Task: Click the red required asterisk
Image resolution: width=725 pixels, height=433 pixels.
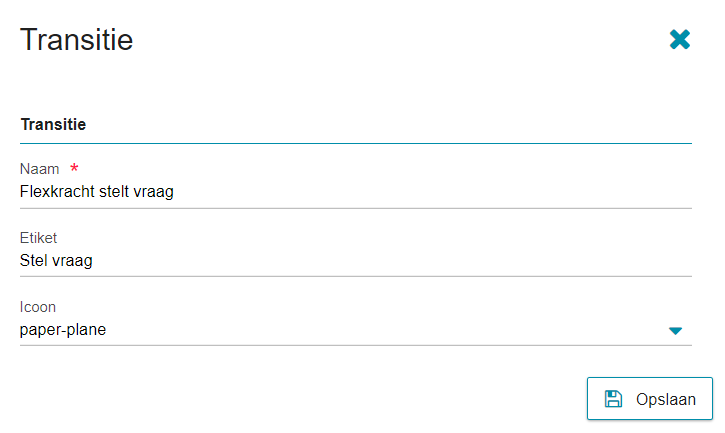Action: (x=74, y=167)
